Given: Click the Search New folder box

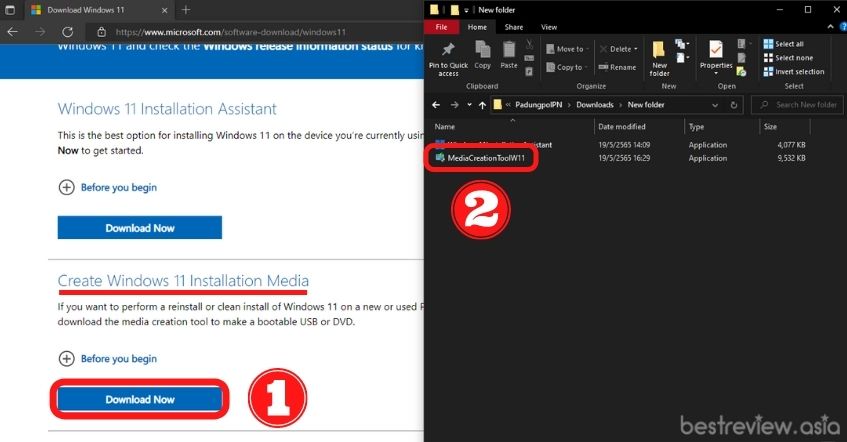Looking at the screenshot, I should click(x=798, y=105).
